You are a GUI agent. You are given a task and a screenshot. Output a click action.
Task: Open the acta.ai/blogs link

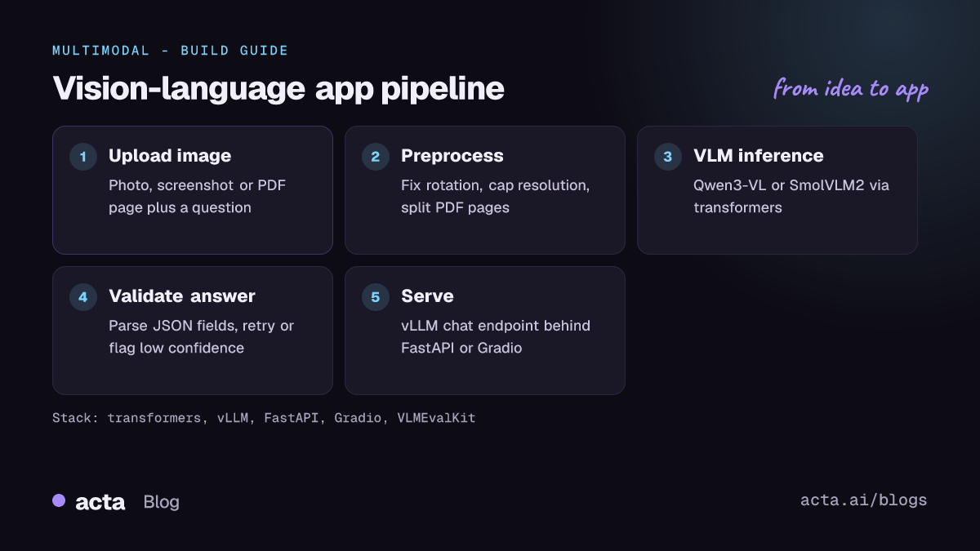point(864,500)
